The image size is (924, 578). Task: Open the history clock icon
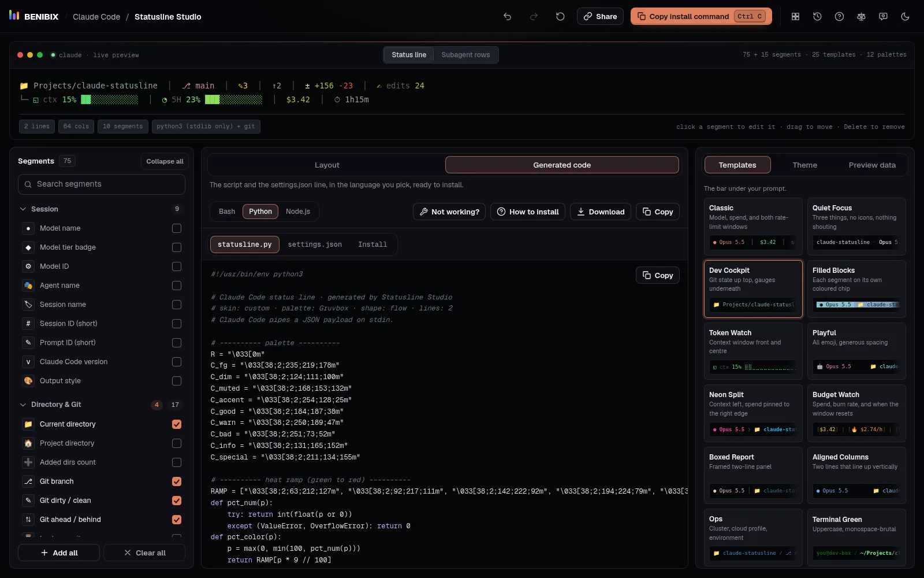[817, 17]
